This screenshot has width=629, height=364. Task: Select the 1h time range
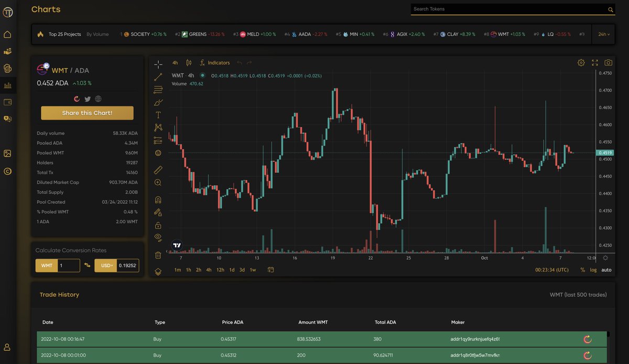tap(188, 270)
